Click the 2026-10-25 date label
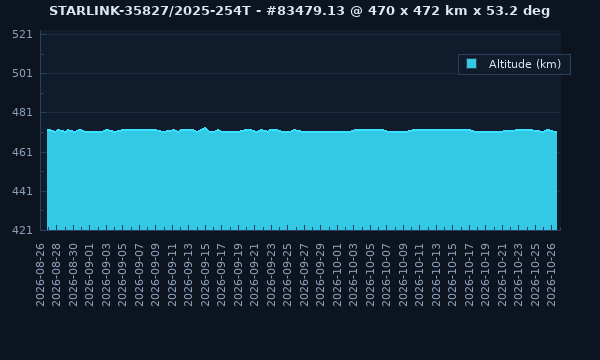The width and height of the screenshot is (600, 360). 535,274
